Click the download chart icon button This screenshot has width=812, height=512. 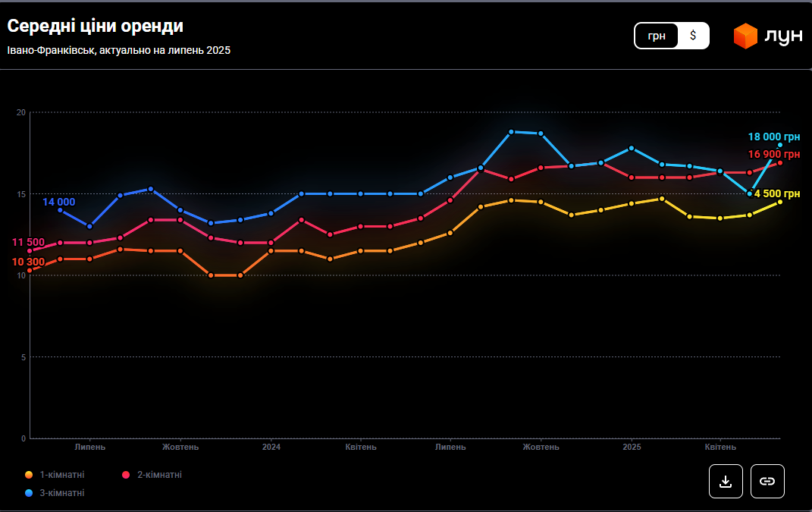click(726, 481)
